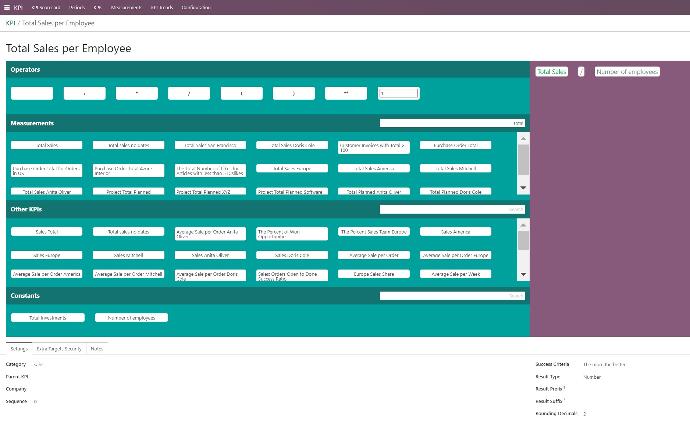Open the Success Criteria dropdown
690x428 pixels.
click(605, 364)
